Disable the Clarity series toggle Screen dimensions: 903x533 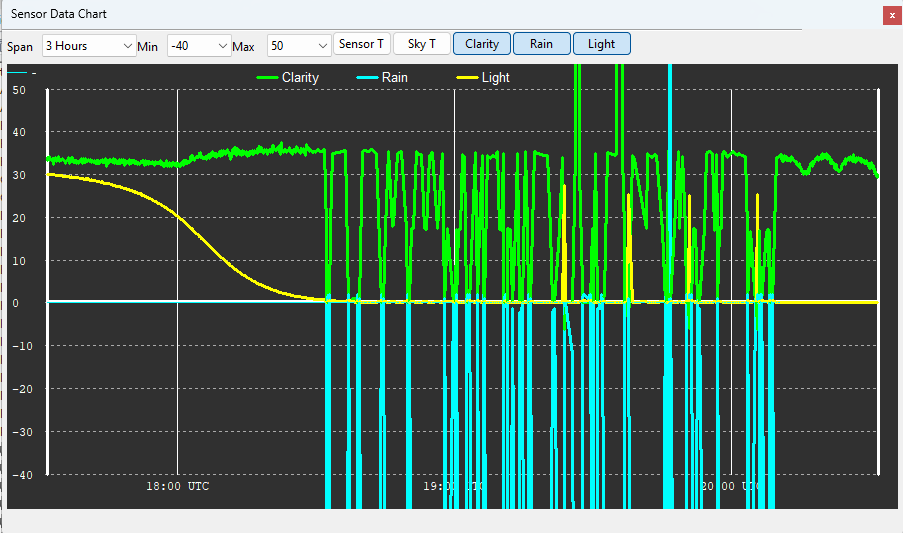(481, 44)
